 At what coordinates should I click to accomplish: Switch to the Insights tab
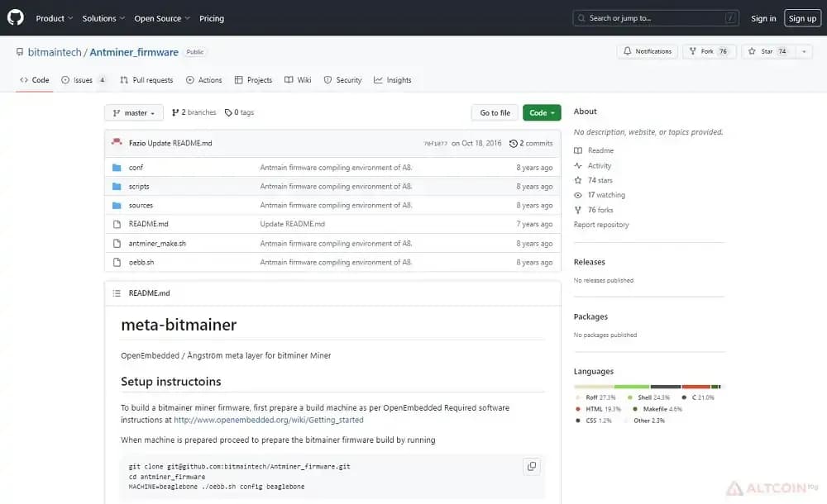click(392, 80)
